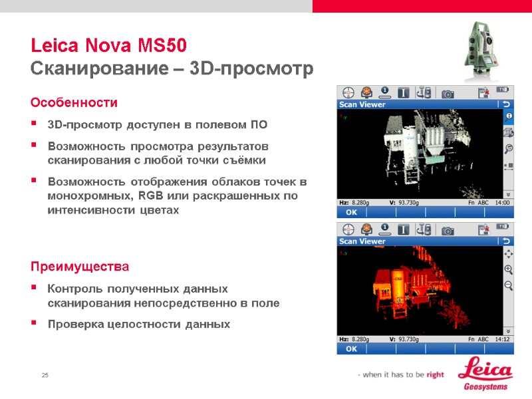Open the camera icon in the grayscale Scan Viewer
532x399 pixels.
448,94
